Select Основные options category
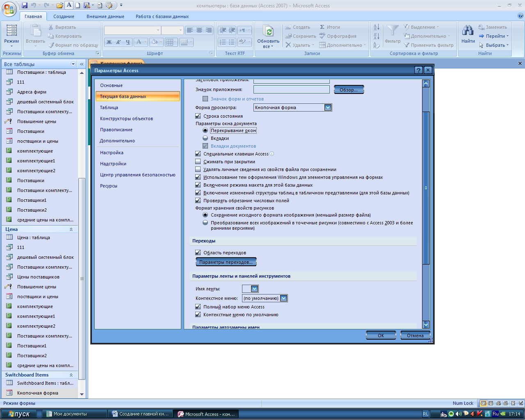The image size is (525, 420). click(137, 85)
